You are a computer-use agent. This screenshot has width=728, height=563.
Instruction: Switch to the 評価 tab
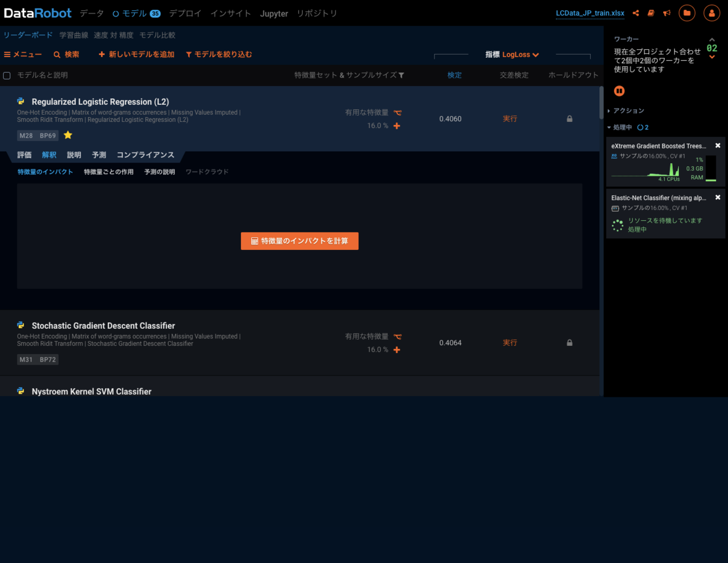[24, 155]
